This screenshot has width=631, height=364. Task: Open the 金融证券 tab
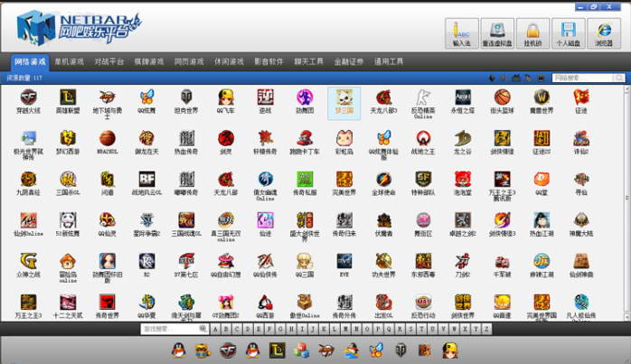tap(349, 61)
